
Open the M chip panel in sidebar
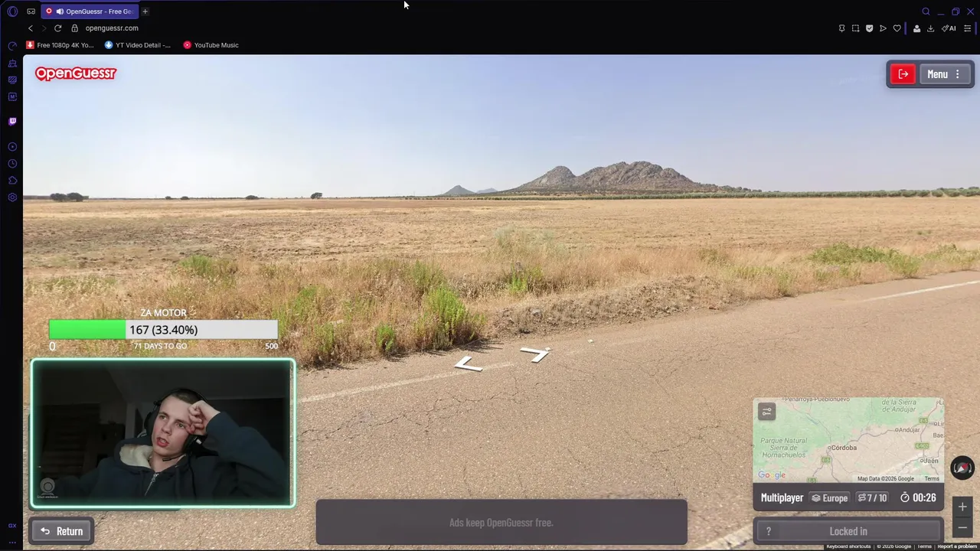point(12,96)
